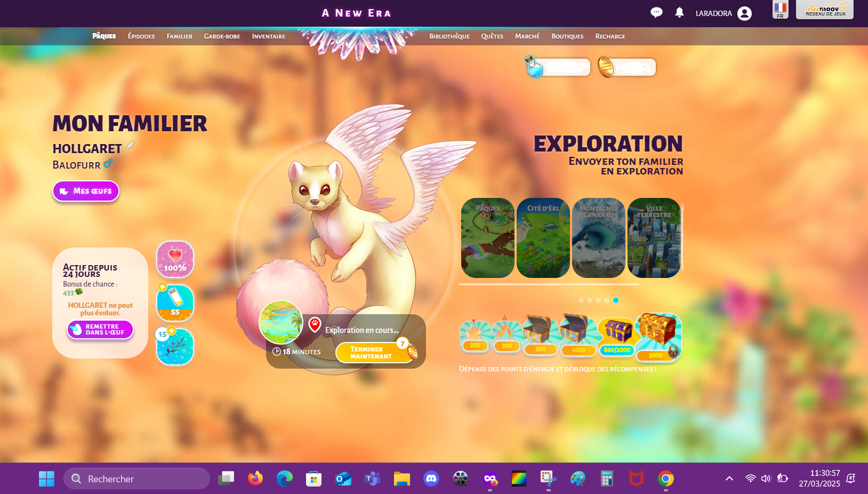
Task: Open the LARADORA profile avatar icon
Action: [x=744, y=13]
